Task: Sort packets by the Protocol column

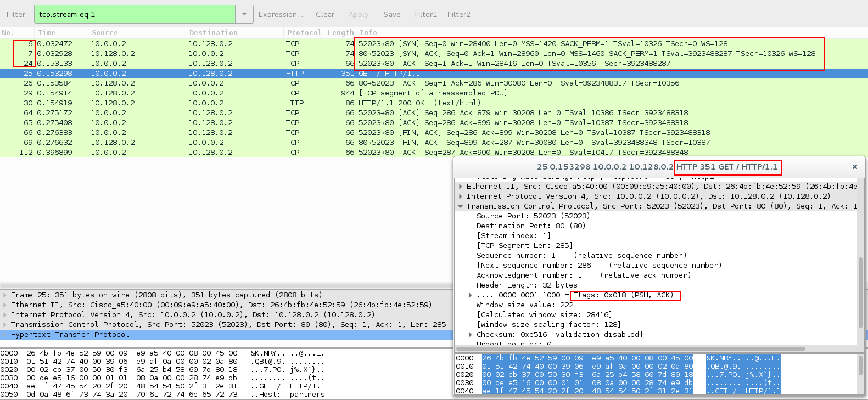Action: pos(304,33)
